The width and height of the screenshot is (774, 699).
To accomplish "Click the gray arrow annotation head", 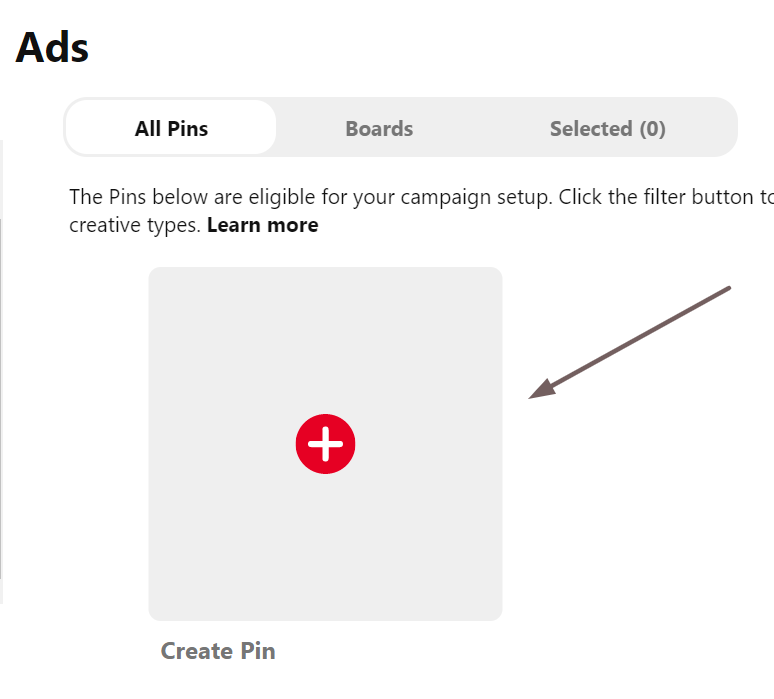I will (542, 389).
